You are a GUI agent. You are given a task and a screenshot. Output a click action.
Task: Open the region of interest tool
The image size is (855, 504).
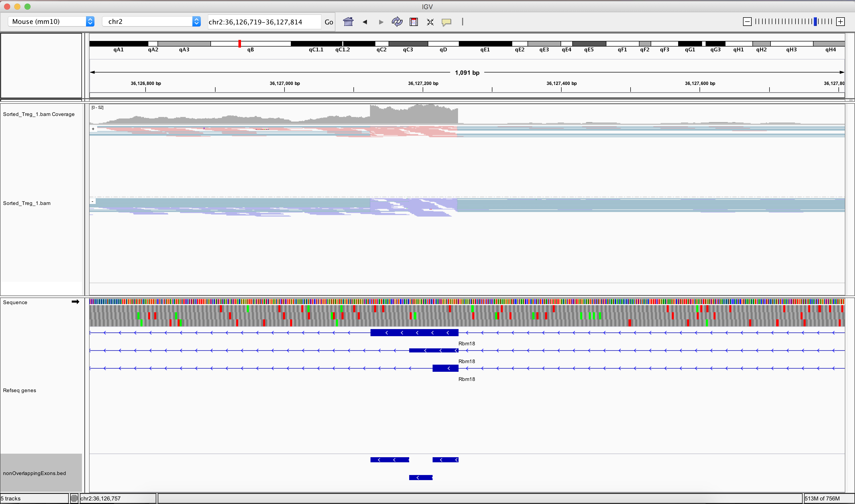414,22
